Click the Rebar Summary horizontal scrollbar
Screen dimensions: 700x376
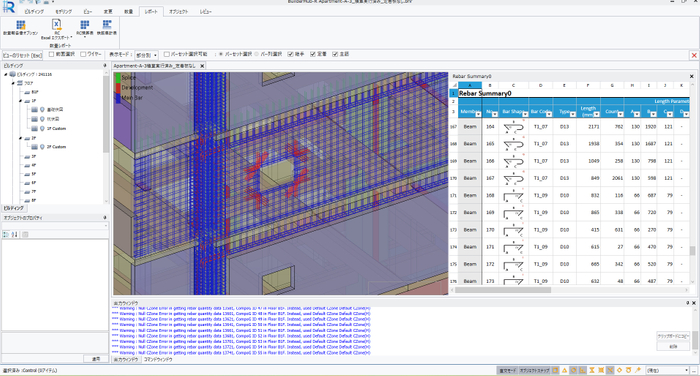pyautogui.click(x=503, y=290)
